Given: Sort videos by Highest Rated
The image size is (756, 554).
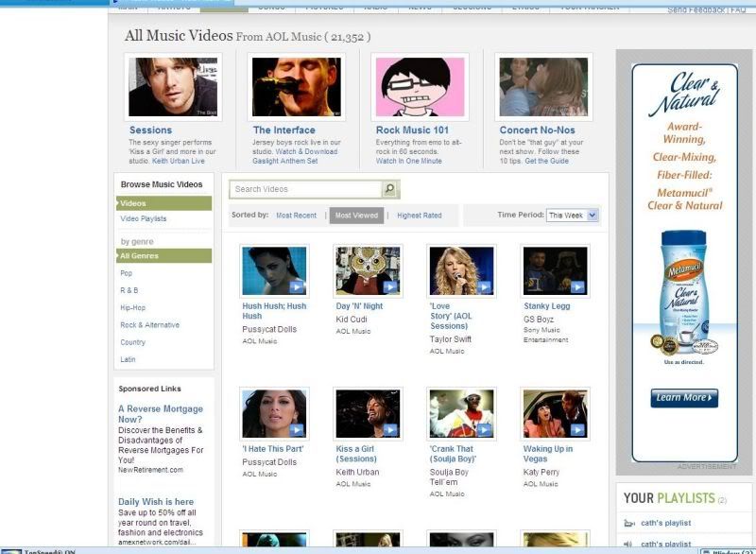Looking at the screenshot, I should coord(419,216).
